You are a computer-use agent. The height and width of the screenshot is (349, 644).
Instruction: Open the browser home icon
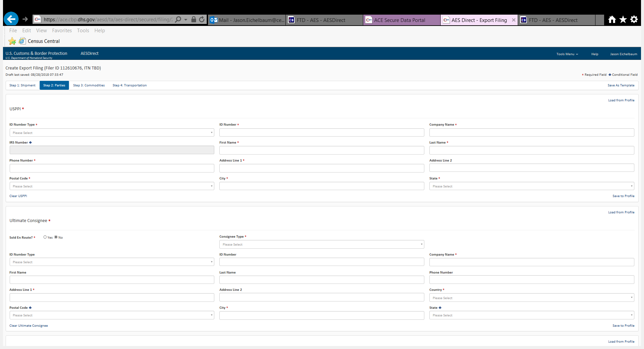coord(612,20)
